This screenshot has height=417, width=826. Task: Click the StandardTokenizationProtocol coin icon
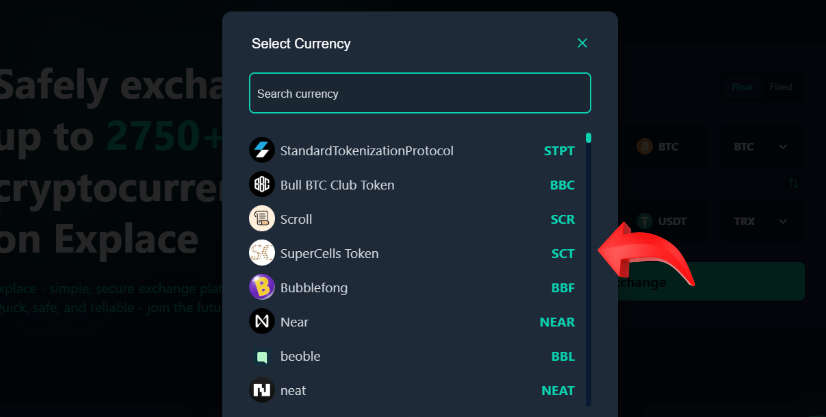point(262,151)
